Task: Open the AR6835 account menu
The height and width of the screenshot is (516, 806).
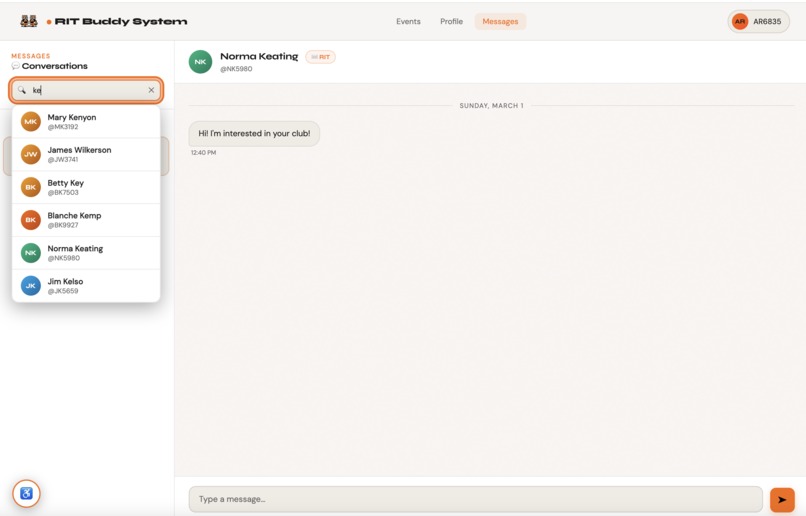Action: [759, 22]
